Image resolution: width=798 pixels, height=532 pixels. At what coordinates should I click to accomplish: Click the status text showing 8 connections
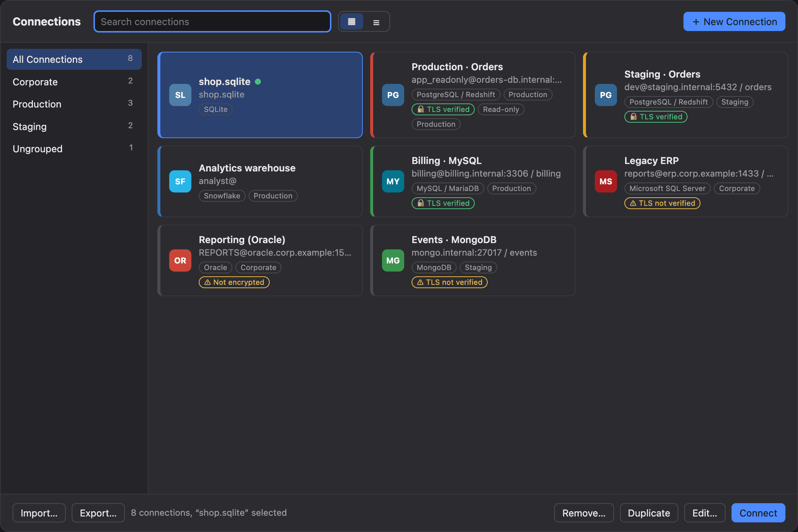coord(209,513)
